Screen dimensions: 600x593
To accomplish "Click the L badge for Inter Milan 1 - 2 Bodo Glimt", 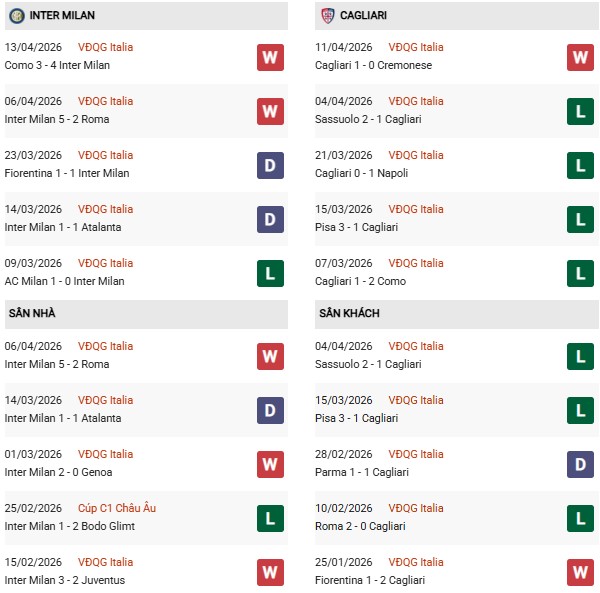I will pyautogui.click(x=270, y=518).
